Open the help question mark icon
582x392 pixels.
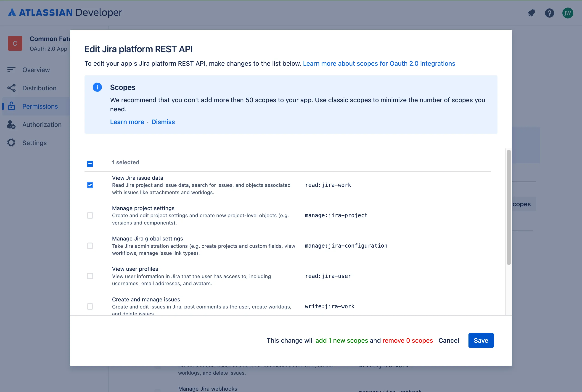point(549,13)
